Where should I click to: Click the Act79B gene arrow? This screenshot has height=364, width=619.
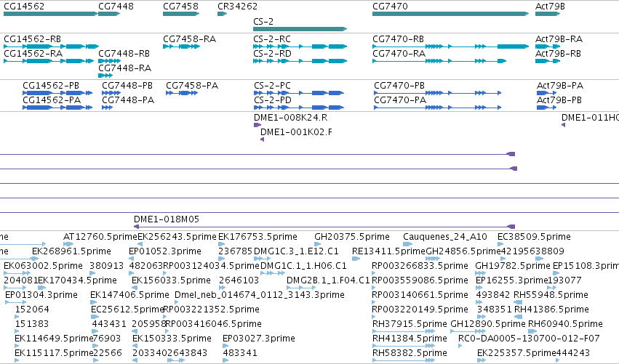click(548, 14)
